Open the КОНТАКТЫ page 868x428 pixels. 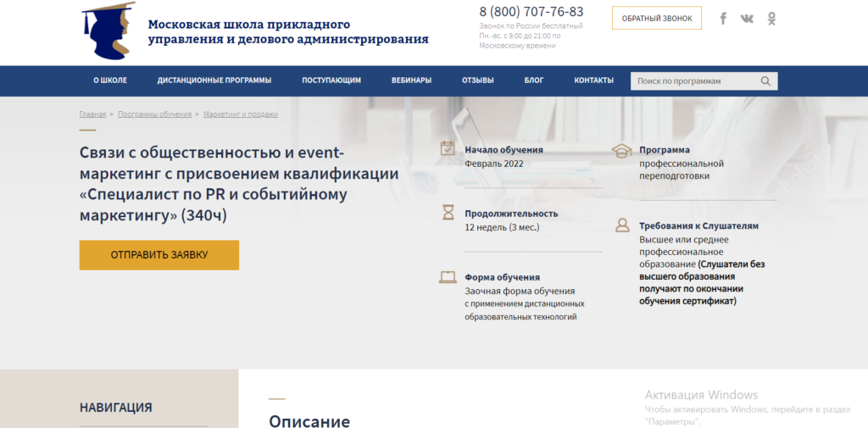593,81
